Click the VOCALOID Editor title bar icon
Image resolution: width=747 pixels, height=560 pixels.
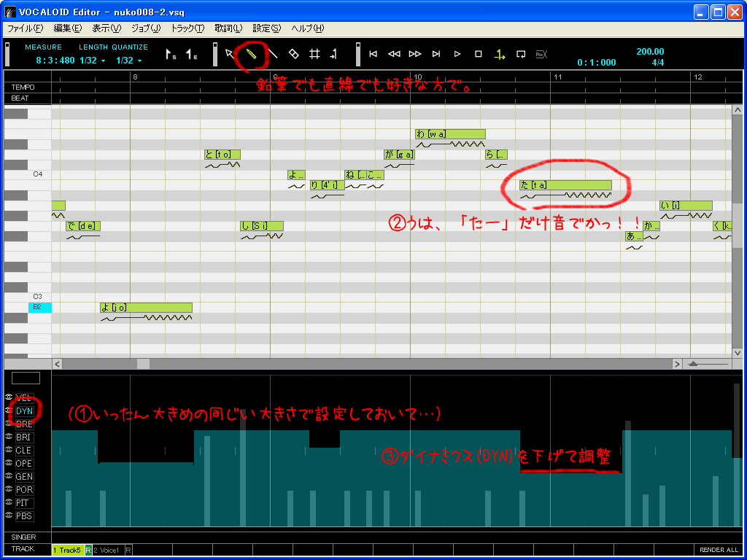[10, 12]
